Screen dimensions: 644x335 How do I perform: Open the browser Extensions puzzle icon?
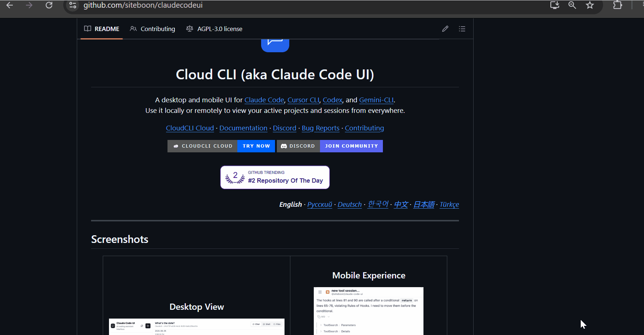[x=618, y=5]
